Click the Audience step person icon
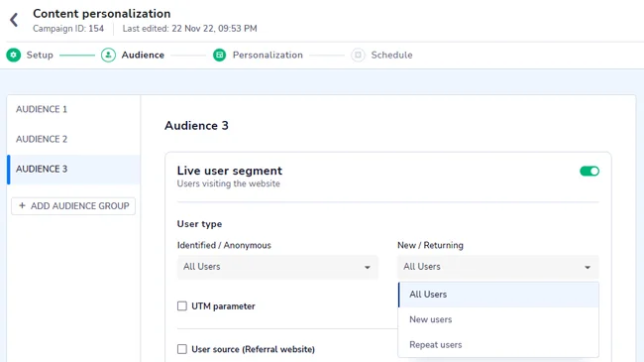The image size is (644, 362). (x=108, y=55)
